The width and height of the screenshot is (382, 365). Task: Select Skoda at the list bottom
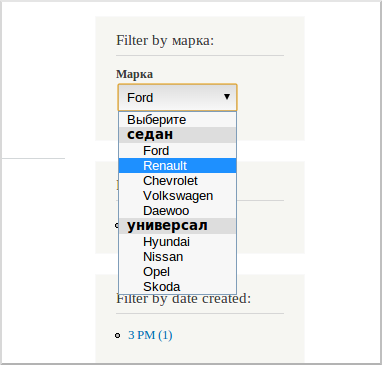coord(177,287)
